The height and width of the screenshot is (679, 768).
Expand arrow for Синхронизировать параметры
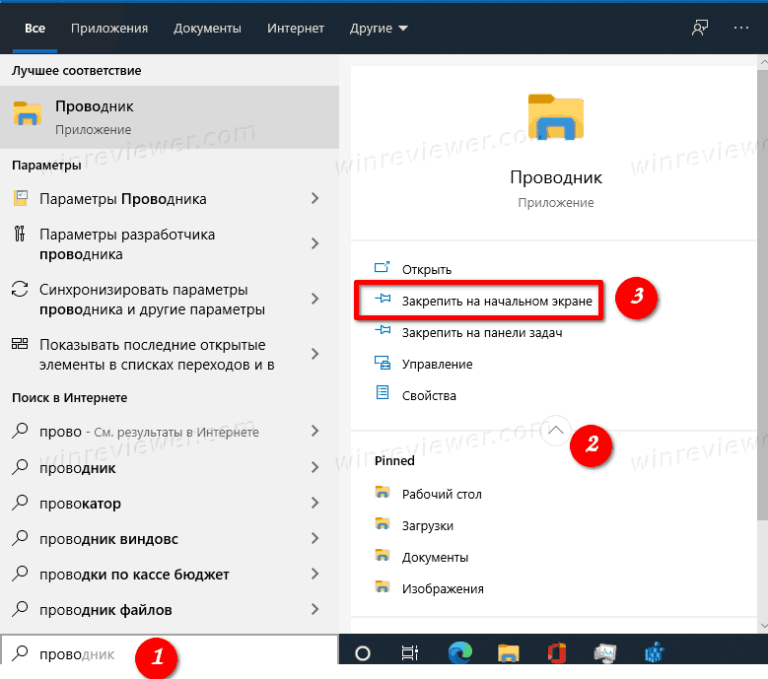click(x=315, y=299)
